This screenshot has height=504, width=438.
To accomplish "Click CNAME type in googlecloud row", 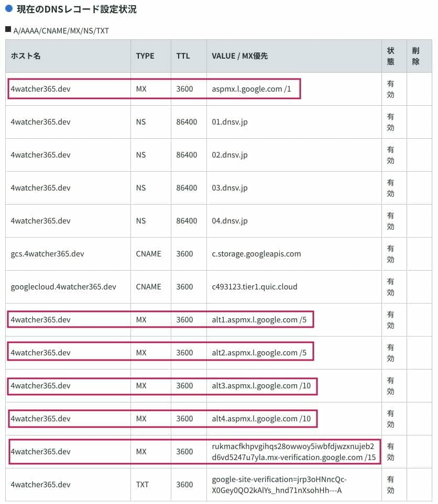I will point(148,287).
